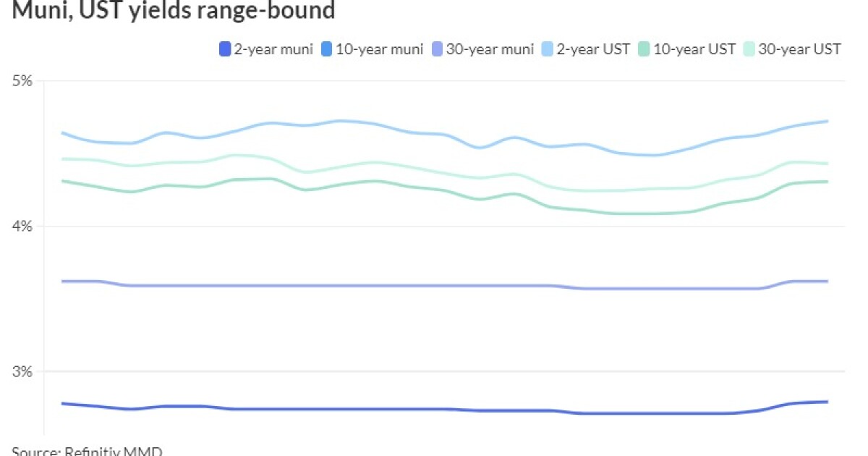Screen dimensions: 868x456
Task: Click the 10-year UST legend color swatch
Action: coord(642,49)
